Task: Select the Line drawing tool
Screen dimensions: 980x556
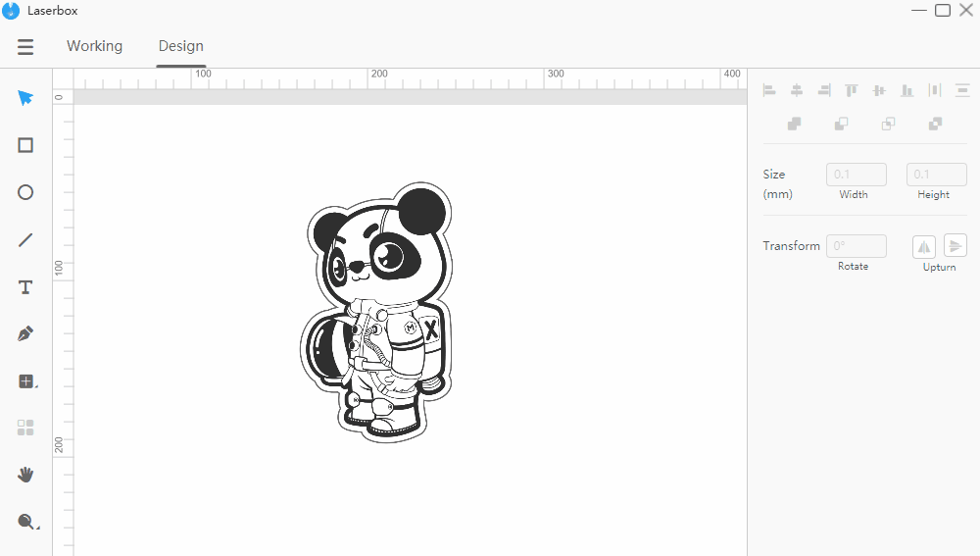Action: point(25,239)
